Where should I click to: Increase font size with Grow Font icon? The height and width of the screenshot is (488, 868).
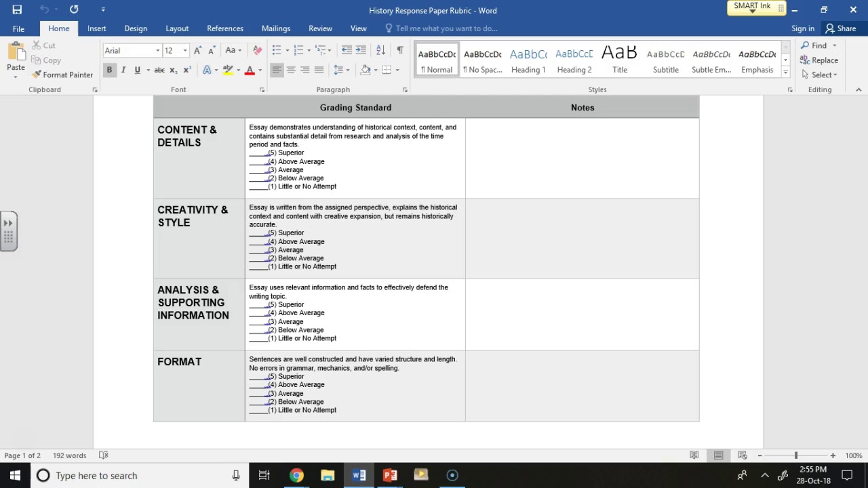coord(197,51)
